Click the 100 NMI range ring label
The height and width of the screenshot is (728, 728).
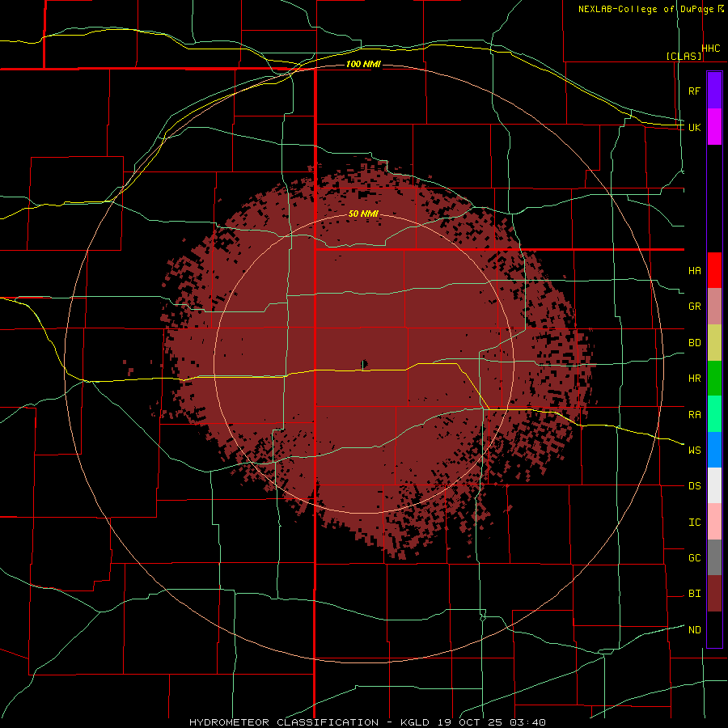pos(363,64)
